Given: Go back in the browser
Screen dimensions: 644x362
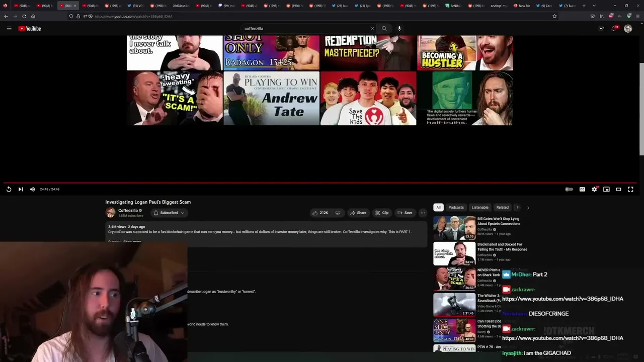Looking at the screenshot, I should point(6,16).
